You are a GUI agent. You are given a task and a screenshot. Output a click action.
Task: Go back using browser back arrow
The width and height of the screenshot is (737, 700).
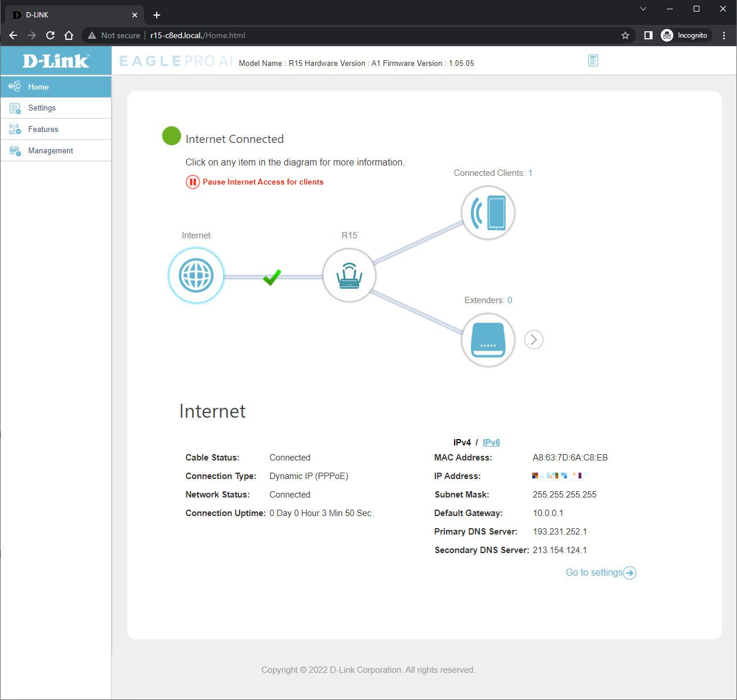[x=13, y=35]
